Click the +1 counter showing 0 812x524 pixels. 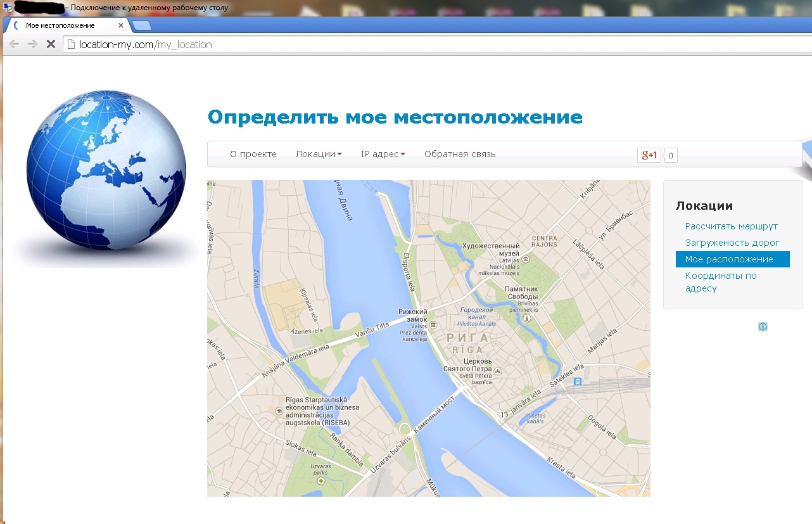click(671, 155)
